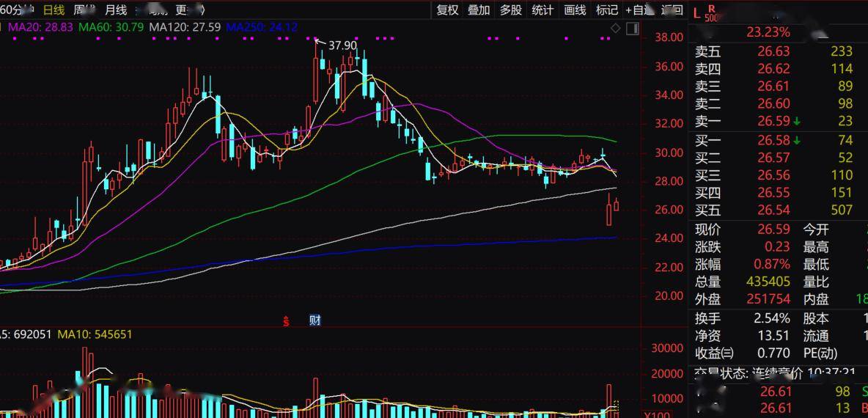Toggle the MA250 indicator label

262,27
